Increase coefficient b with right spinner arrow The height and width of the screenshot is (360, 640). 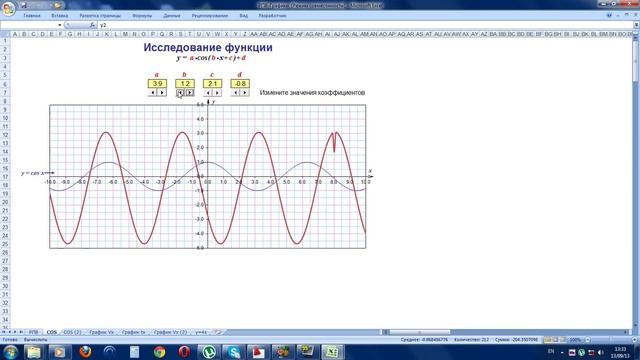tap(190, 93)
